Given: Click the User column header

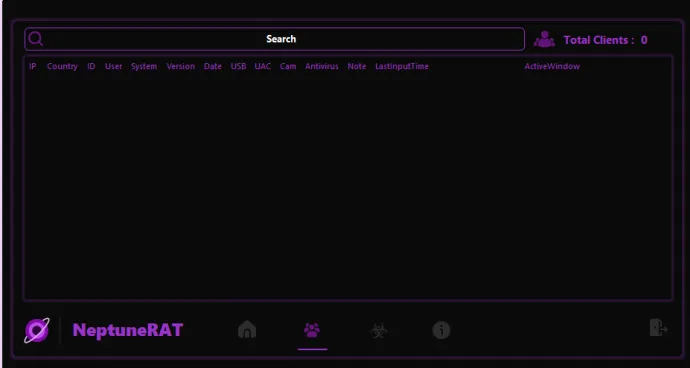Looking at the screenshot, I should [114, 66].
